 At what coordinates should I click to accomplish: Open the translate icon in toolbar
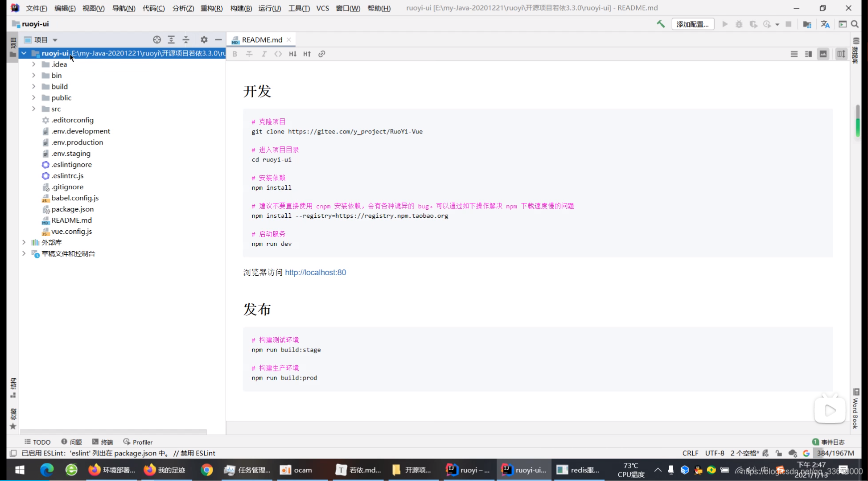825,24
